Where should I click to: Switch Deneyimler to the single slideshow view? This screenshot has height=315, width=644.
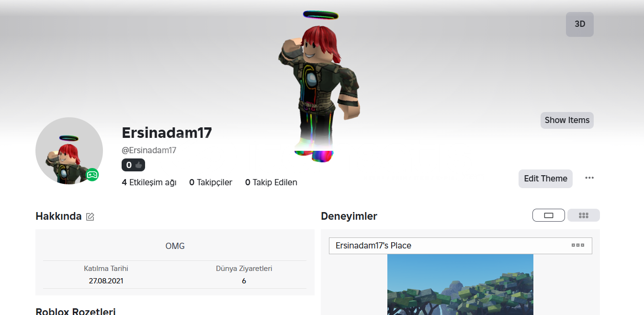(x=549, y=215)
